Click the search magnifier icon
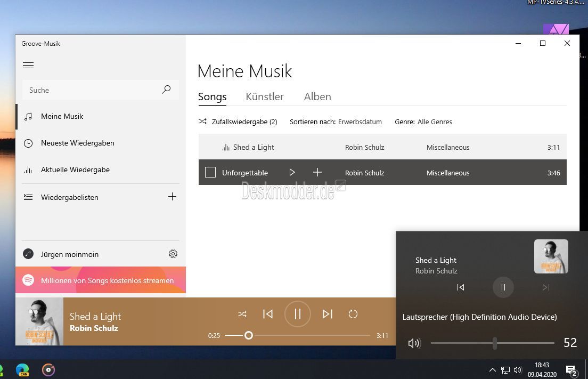588x379 pixels. (x=166, y=90)
